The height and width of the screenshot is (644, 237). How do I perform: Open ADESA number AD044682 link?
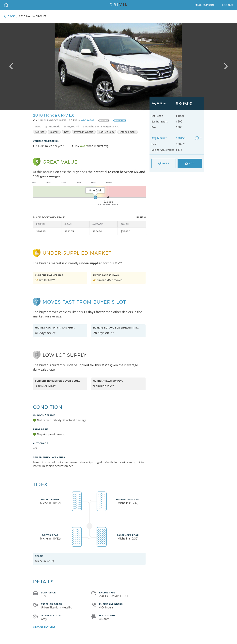point(87,121)
